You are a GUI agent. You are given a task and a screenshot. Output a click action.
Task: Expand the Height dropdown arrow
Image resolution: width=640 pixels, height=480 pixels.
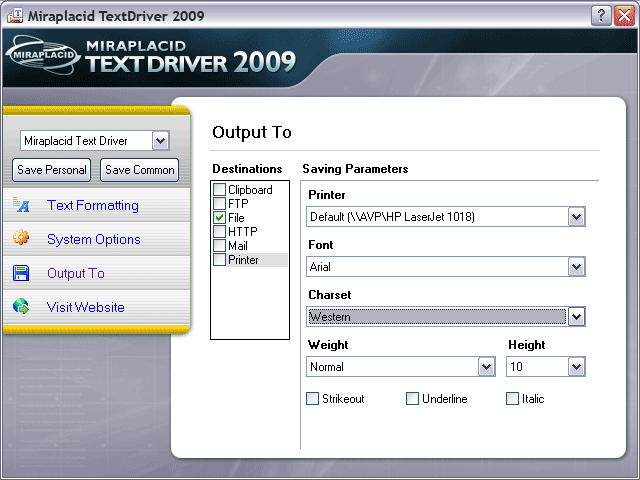(576, 367)
